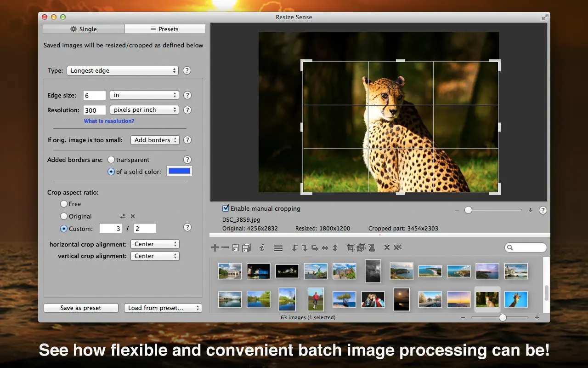Click the plus icon to add images
Image resolution: width=588 pixels, height=368 pixels.
click(x=215, y=248)
